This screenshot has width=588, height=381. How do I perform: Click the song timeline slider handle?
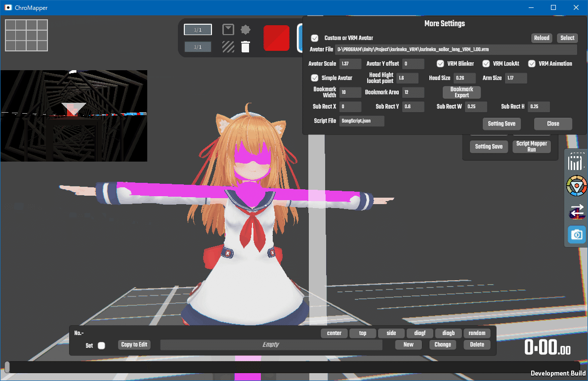(7, 367)
